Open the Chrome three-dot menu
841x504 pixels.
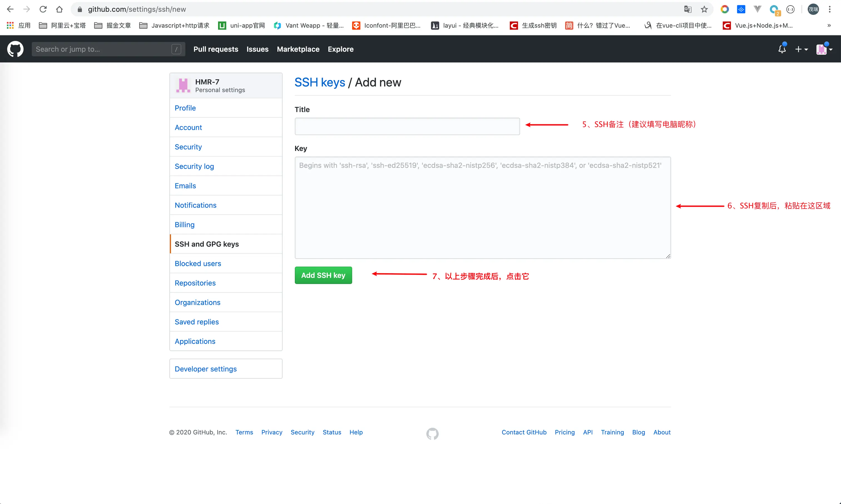point(829,9)
